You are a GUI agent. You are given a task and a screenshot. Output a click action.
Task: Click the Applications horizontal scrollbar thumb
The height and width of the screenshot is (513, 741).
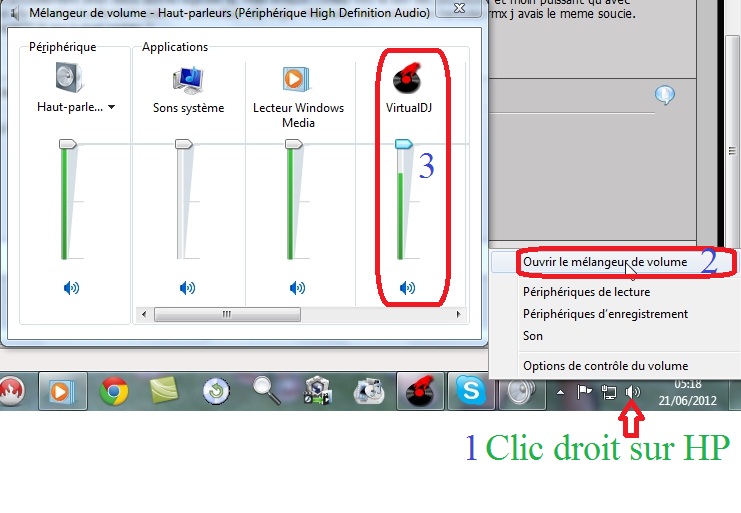point(227,314)
